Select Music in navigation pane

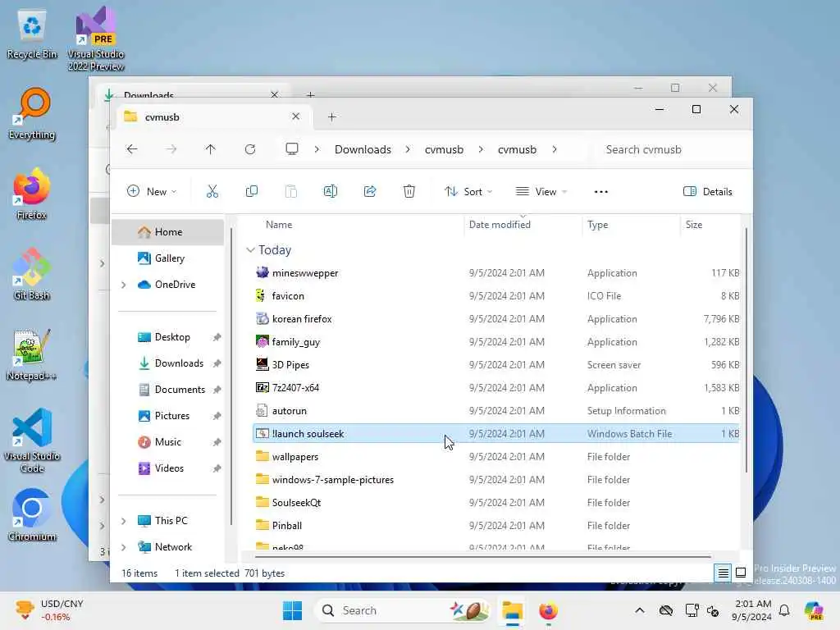(167, 442)
